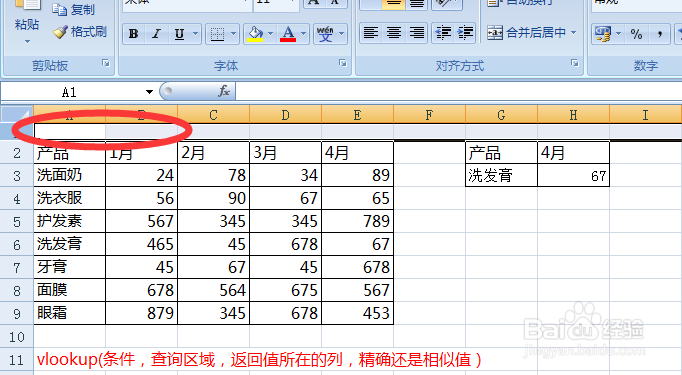Screen dimensions: 682x375
Task: Click the Select All corner button
Action: (17, 114)
